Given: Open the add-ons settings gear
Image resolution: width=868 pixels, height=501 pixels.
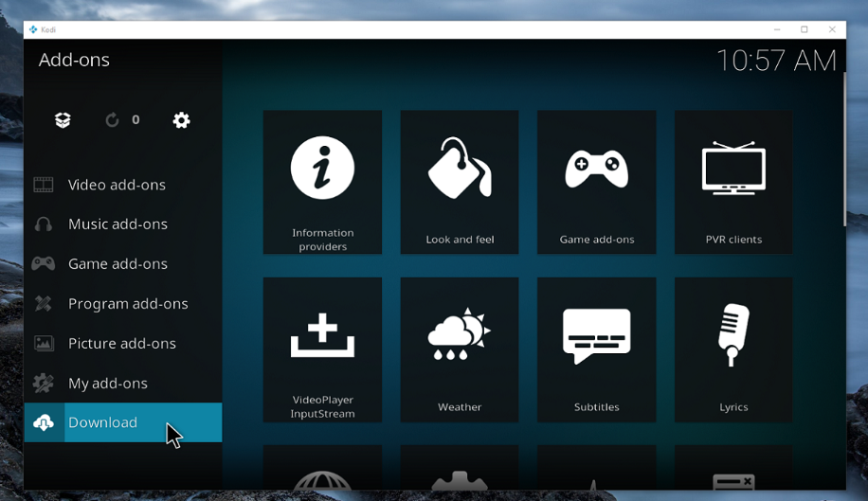Looking at the screenshot, I should [x=181, y=120].
